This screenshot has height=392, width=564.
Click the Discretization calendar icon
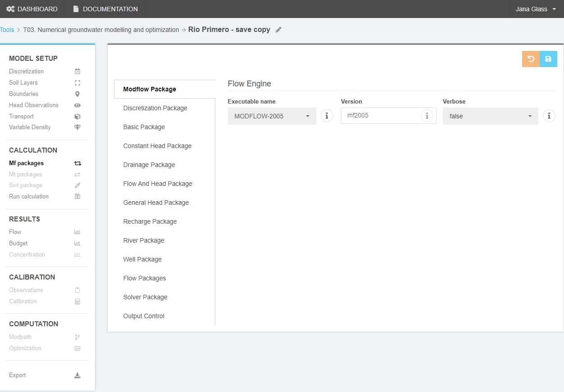[x=77, y=72]
